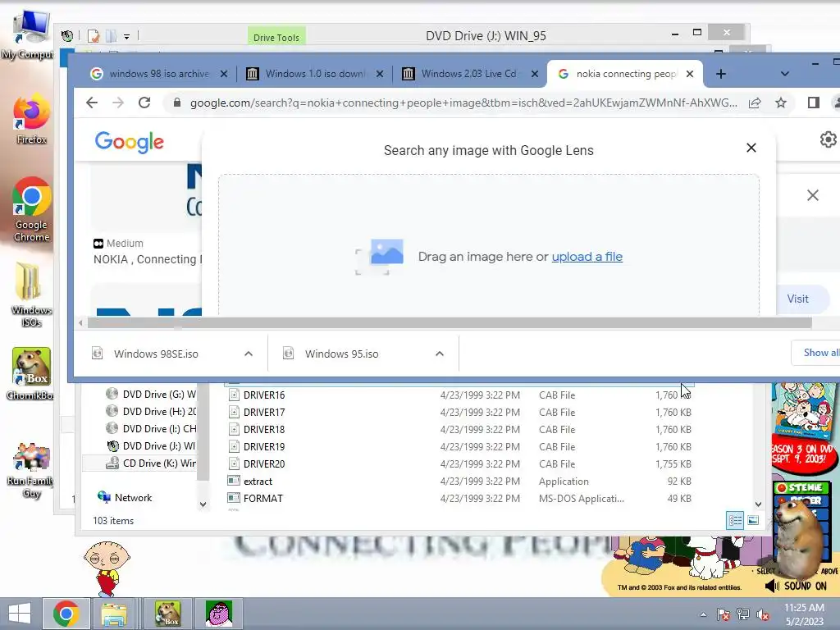Close the windows 98 iso archive tab
The width and height of the screenshot is (840, 630).
click(224, 74)
